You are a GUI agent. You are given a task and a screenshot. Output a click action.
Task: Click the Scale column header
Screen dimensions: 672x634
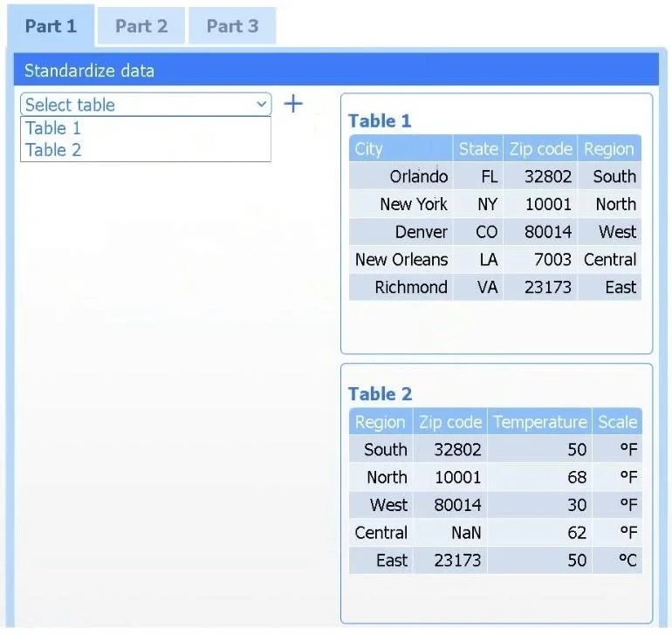(617, 422)
